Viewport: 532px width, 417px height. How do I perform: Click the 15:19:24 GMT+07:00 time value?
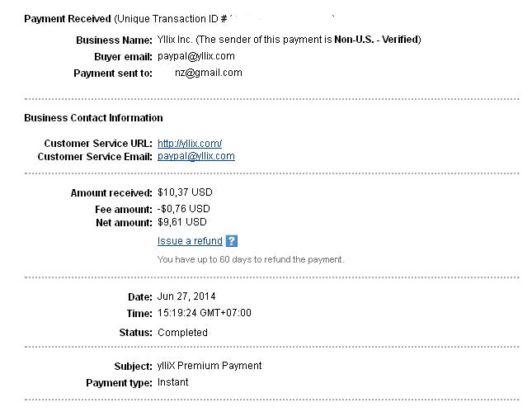pos(205,313)
